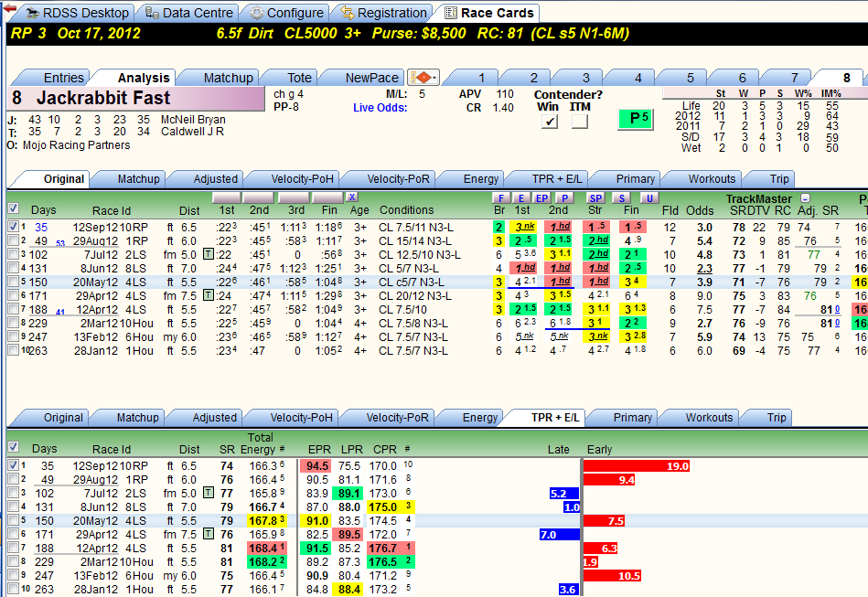
Task: Uncheck the Win contender checkbox
Action: point(549,122)
